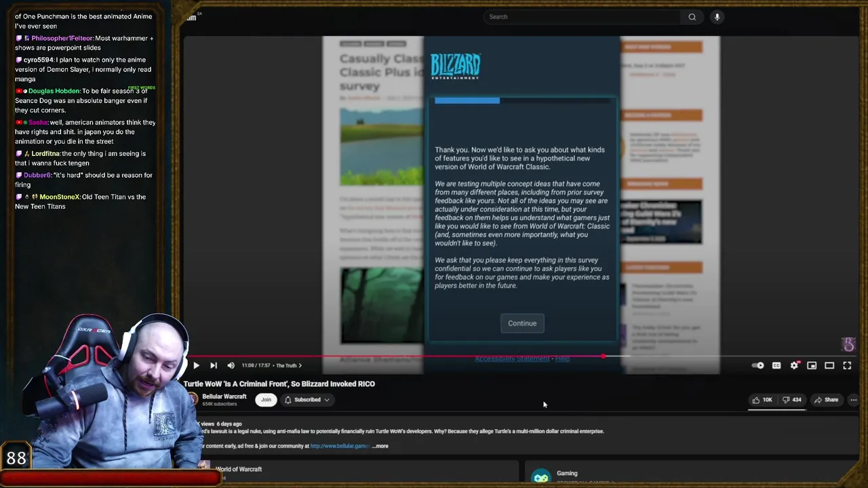868x488 pixels.
Task: Click the video title text
Action: tap(279, 384)
